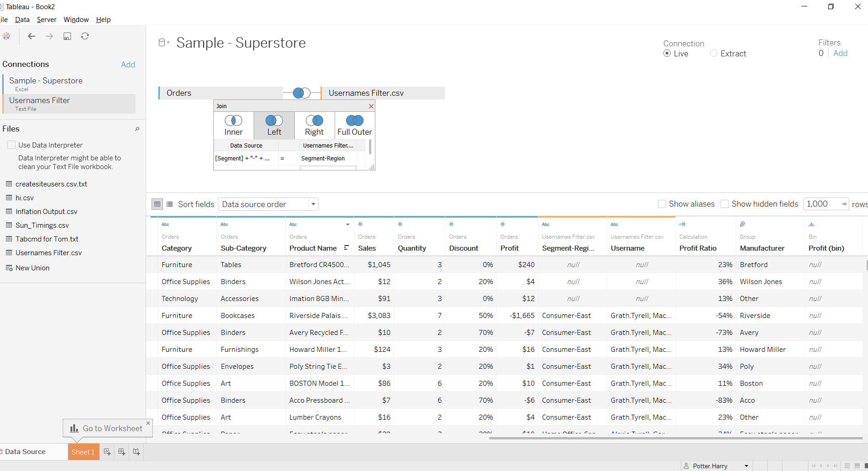The height and width of the screenshot is (471, 868).
Task: Open the Sort fields dropdown
Action: click(268, 204)
